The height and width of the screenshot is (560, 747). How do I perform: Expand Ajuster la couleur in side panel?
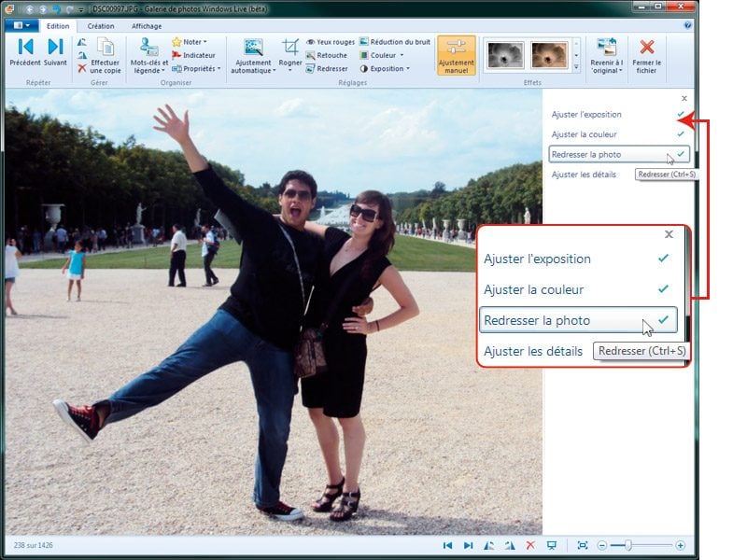point(585,134)
